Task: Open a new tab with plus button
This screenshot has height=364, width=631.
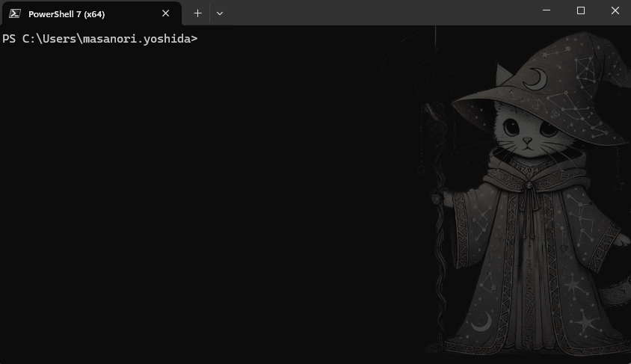Action: (197, 13)
